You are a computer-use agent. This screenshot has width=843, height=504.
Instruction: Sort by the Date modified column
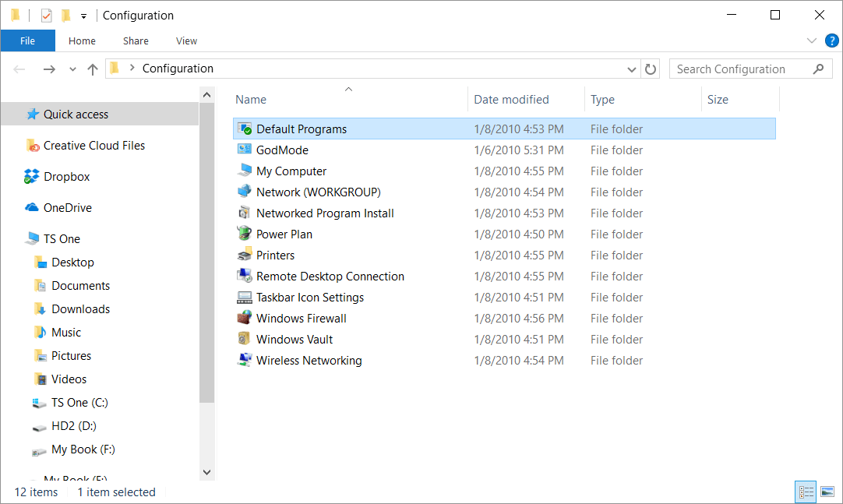coord(511,100)
